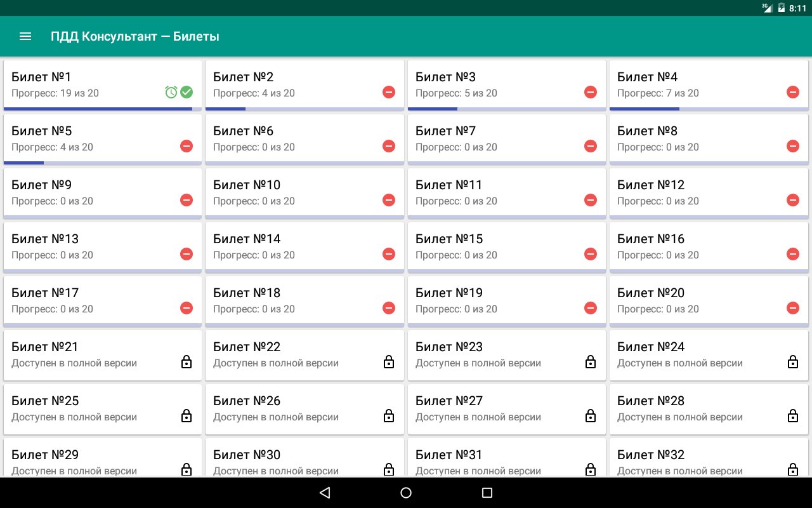Click the progress bar under Билет №4
Image resolution: width=812 pixels, height=508 pixels.
tap(709, 109)
